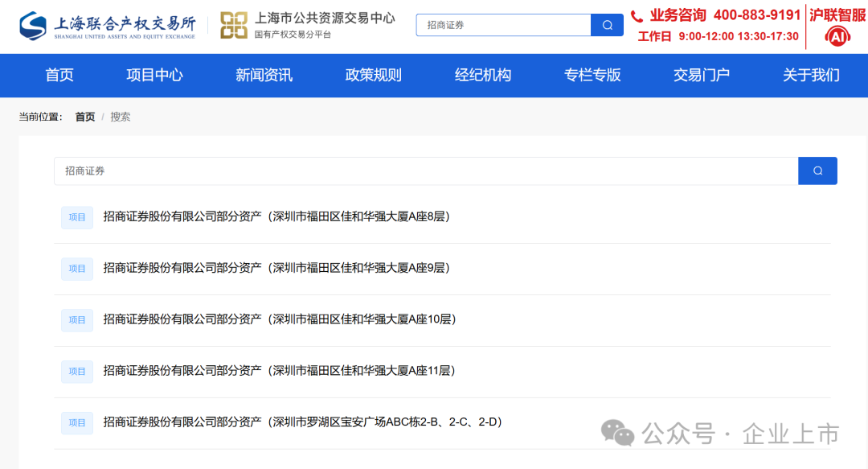
Task: Open the 专栏专版 navigation menu
Action: [592, 75]
